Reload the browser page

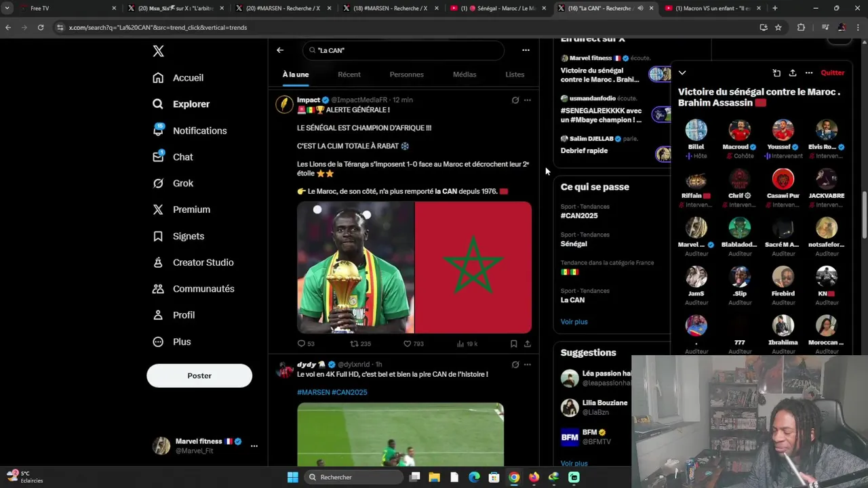[x=41, y=27]
